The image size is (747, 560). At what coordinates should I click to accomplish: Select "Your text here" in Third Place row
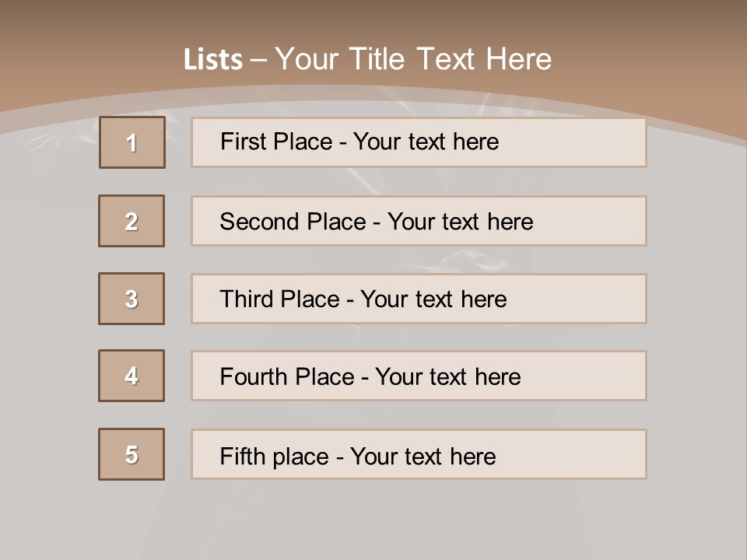tap(433, 299)
